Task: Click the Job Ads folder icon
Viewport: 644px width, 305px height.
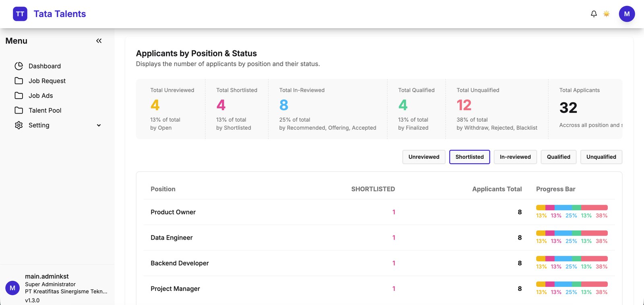Action: (19, 95)
